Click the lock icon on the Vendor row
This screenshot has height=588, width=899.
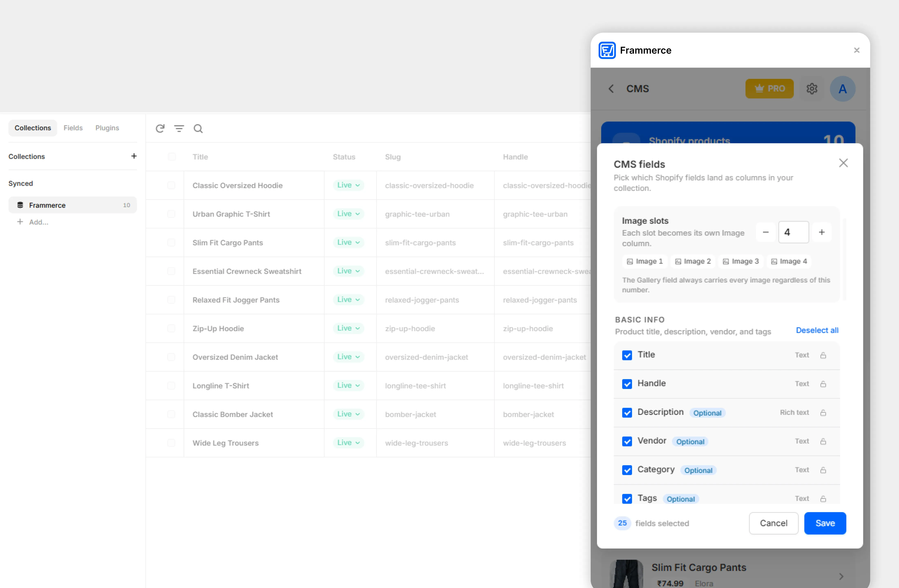tap(823, 441)
